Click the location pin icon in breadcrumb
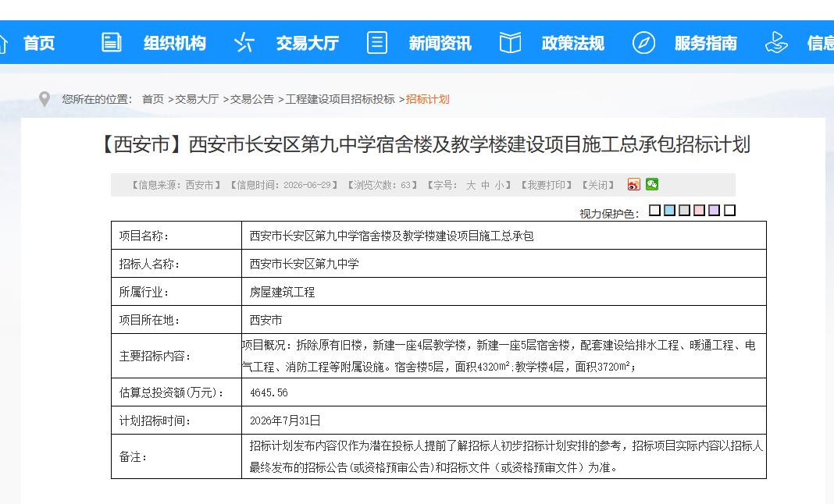The height and width of the screenshot is (504, 834). tap(45, 99)
